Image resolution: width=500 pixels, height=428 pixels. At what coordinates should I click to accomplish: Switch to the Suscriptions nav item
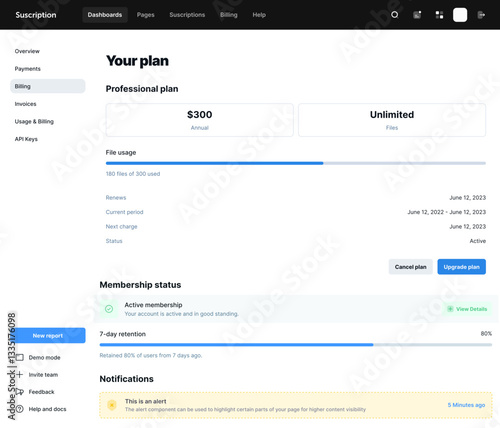(x=187, y=15)
